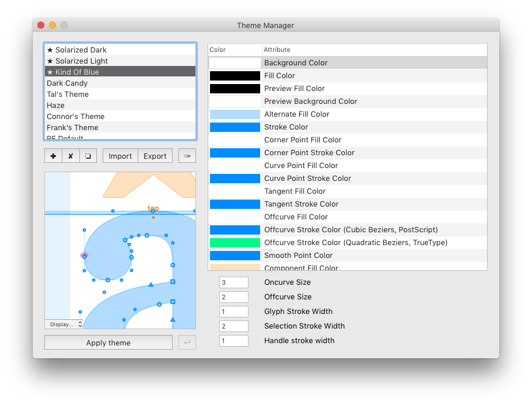The width and height of the screenshot is (532, 405).
Task: Click the Attribute column header
Action: 374,50
